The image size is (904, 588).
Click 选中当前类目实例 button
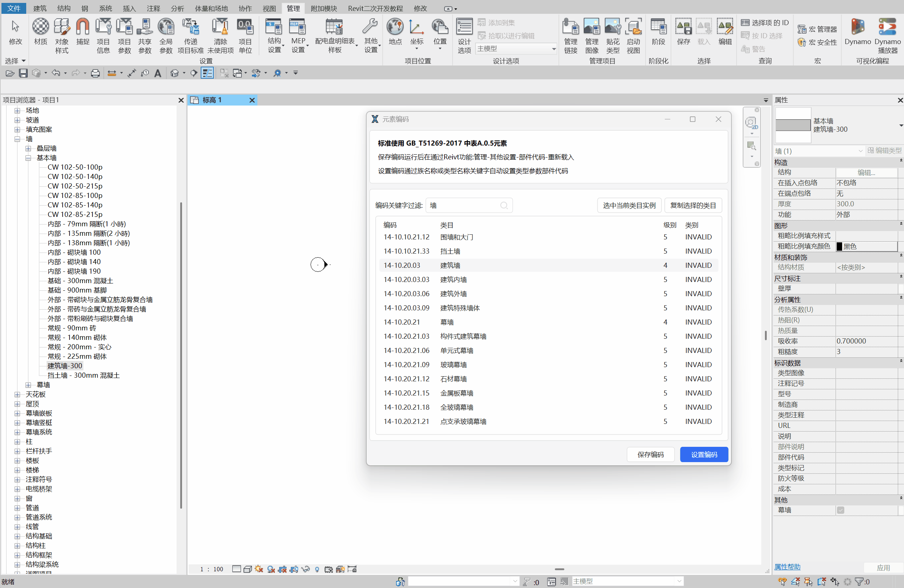click(x=629, y=205)
